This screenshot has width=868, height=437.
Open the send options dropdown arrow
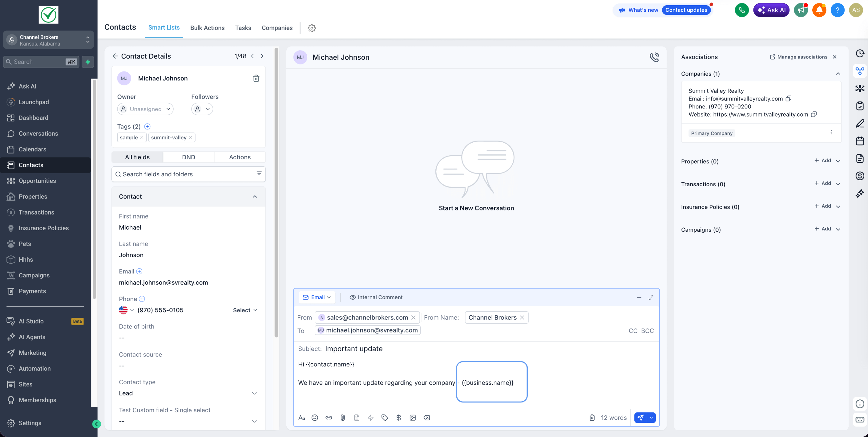(x=651, y=418)
